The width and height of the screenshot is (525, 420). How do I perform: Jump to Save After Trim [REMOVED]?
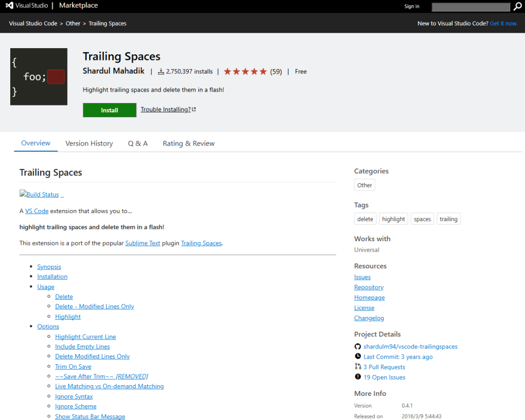[102, 376]
